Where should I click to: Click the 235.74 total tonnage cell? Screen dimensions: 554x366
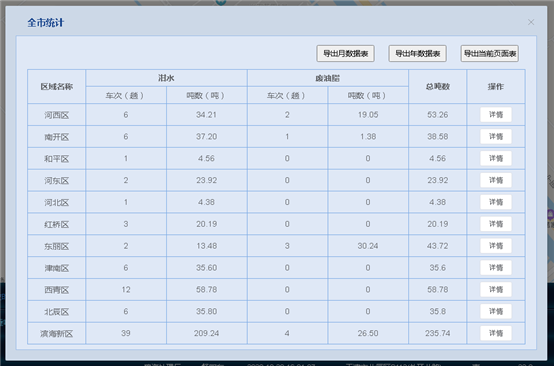click(x=437, y=333)
